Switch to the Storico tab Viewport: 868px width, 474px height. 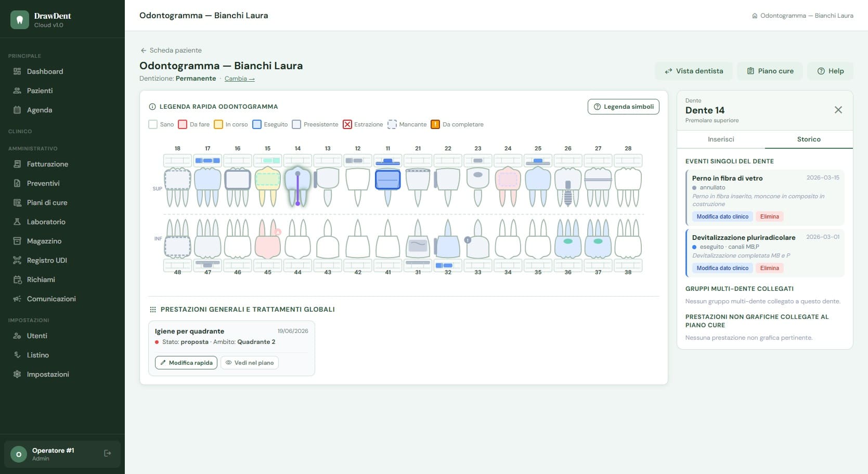(x=809, y=139)
